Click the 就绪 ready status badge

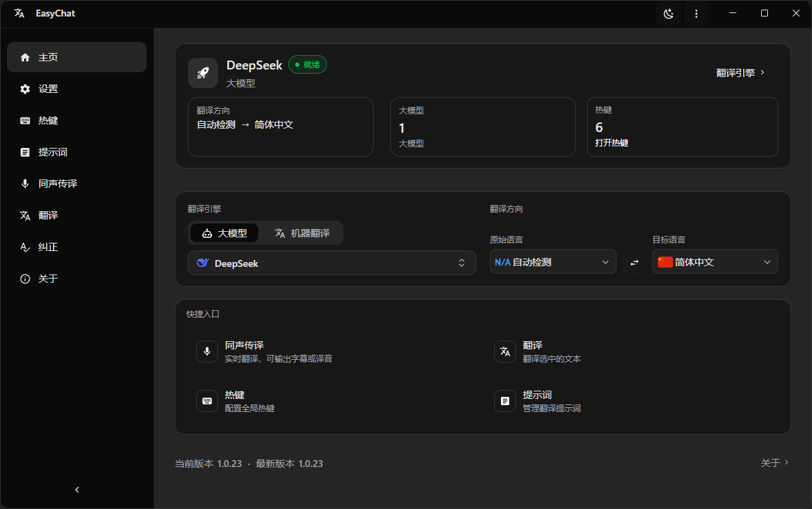308,65
